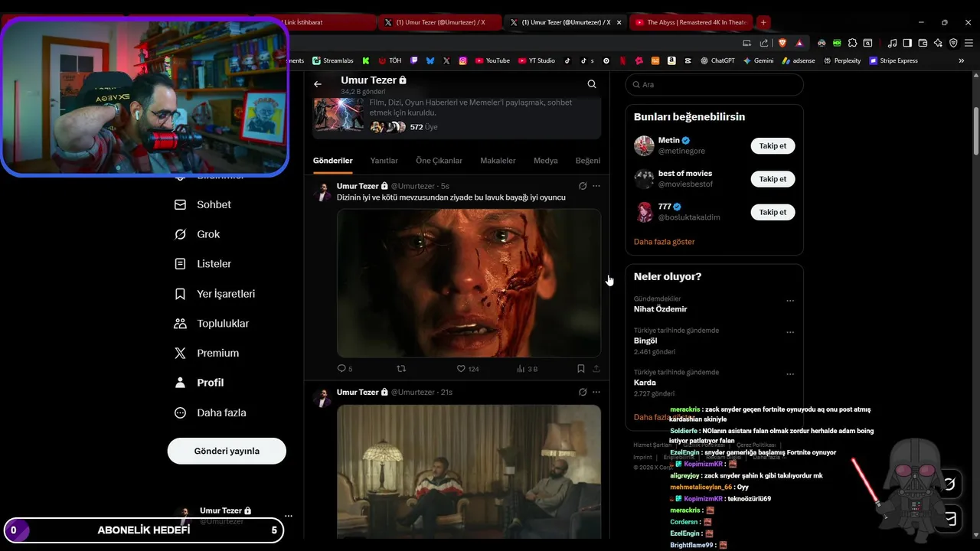Open the Kick bookmark icon
Image resolution: width=980 pixels, height=551 pixels.
pyautogui.click(x=366, y=60)
